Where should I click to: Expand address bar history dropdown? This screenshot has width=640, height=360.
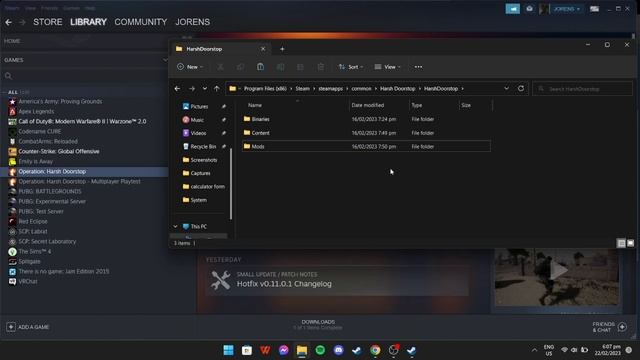coord(506,89)
